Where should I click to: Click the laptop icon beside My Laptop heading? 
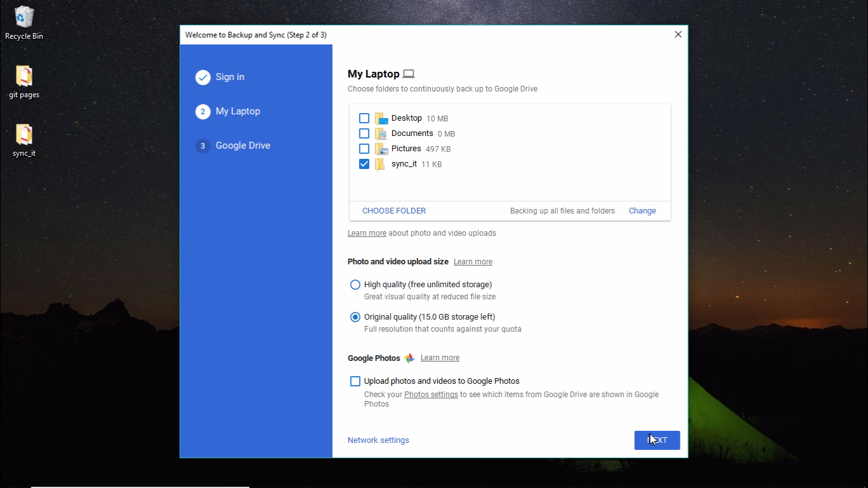click(409, 73)
